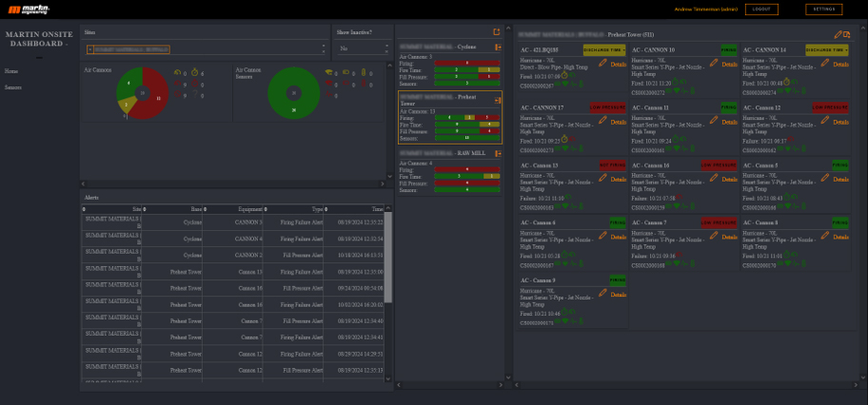Open Details link for AC - CANNON 17

618,122
